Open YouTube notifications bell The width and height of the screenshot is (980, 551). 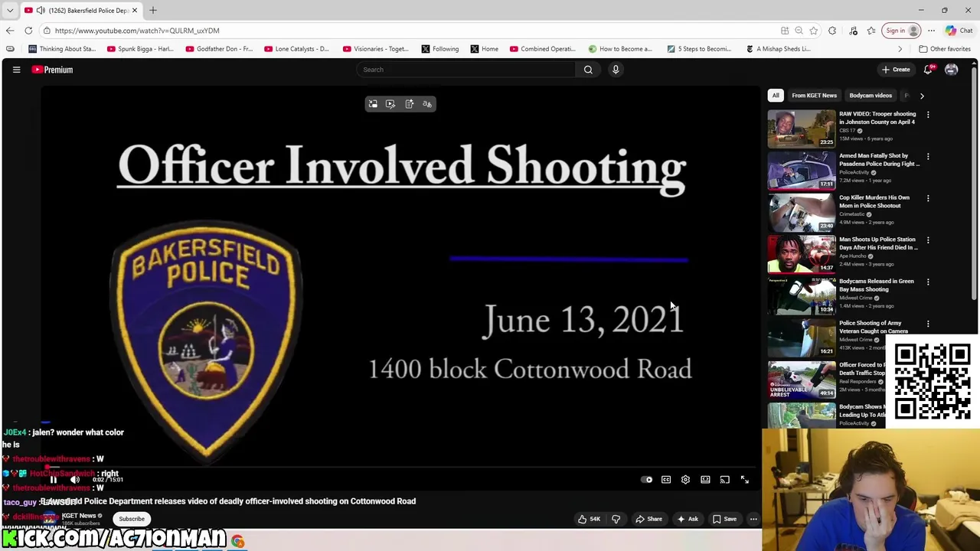[x=928, y=70]
